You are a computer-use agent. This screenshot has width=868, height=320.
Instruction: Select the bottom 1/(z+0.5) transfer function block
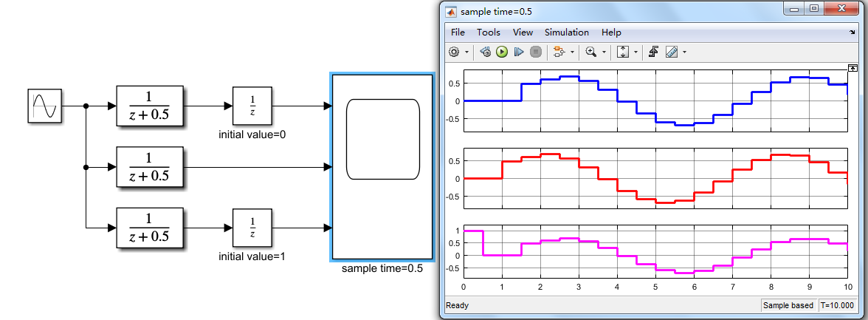pyautogui.click(x=149, y=228)
